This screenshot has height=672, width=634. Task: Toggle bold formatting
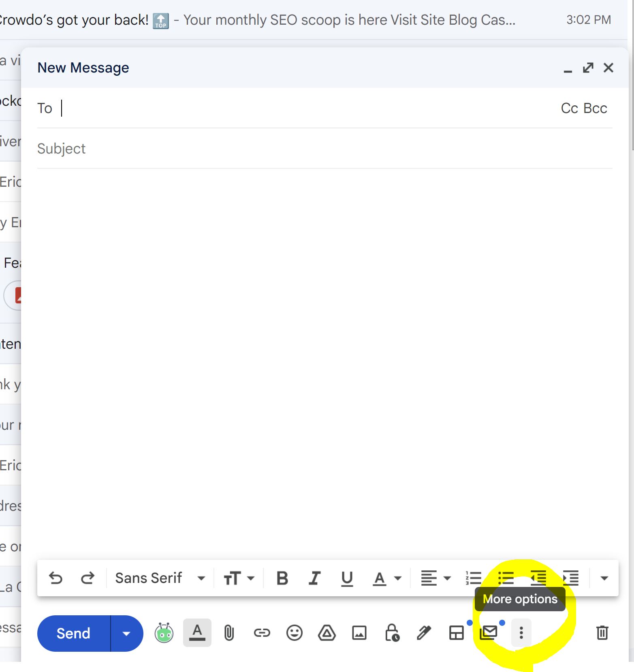[x=282, y=578]
